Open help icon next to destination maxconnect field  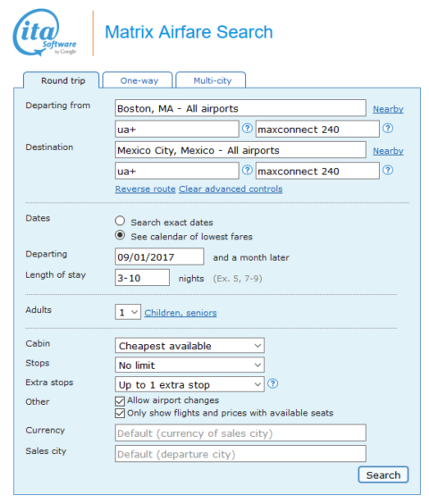(x=388, y=170)
